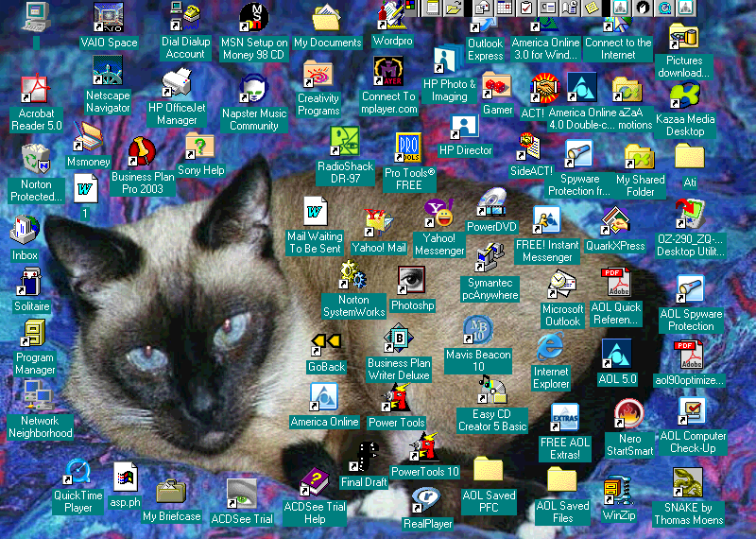Viewport: 756px width, 539px height.
Task: Open Network Neighborhood
Action: [x=39, y=395]
